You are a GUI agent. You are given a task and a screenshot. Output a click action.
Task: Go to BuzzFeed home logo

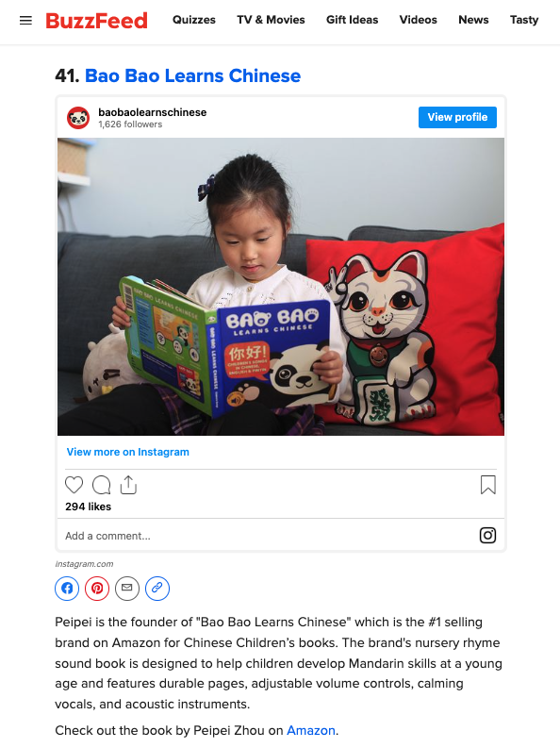pyautogui.click(x=97, y=21)
